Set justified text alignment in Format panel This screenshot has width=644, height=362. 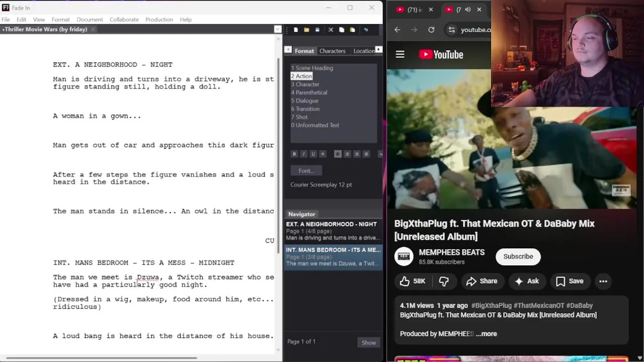[366, 154]
